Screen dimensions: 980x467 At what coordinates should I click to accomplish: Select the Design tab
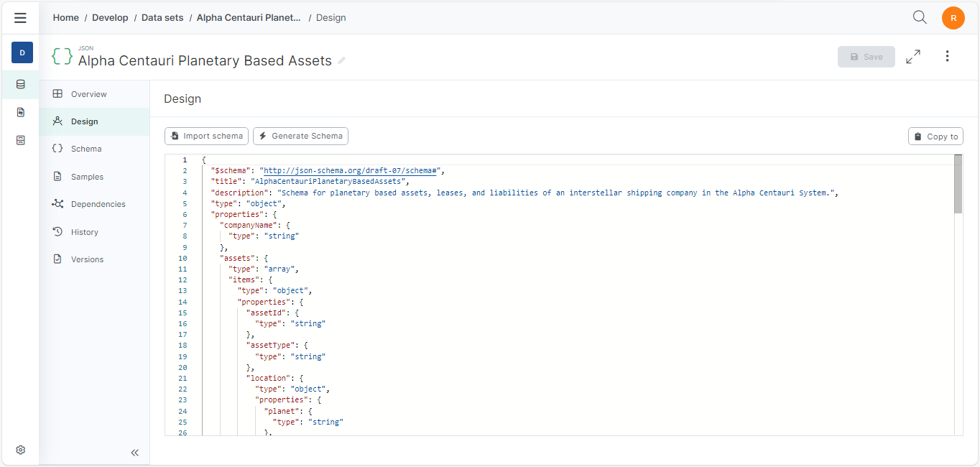point(94,121)
